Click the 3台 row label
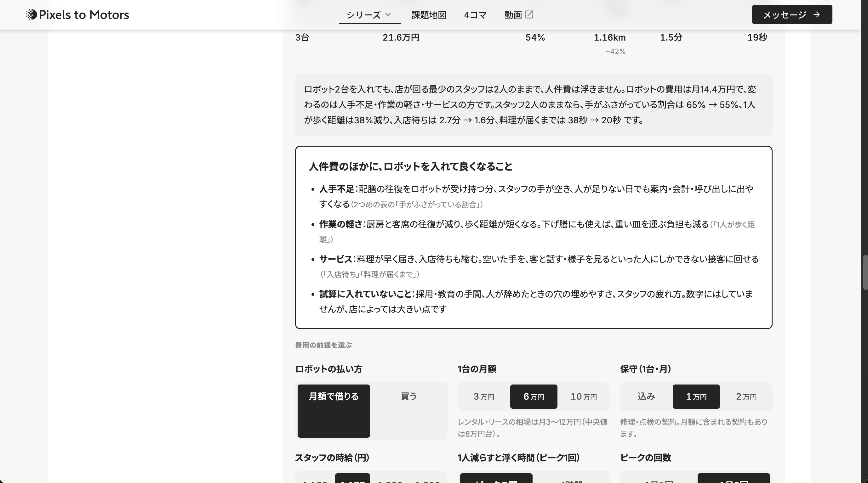The image size is (868, 483). [x=302, y=37]
